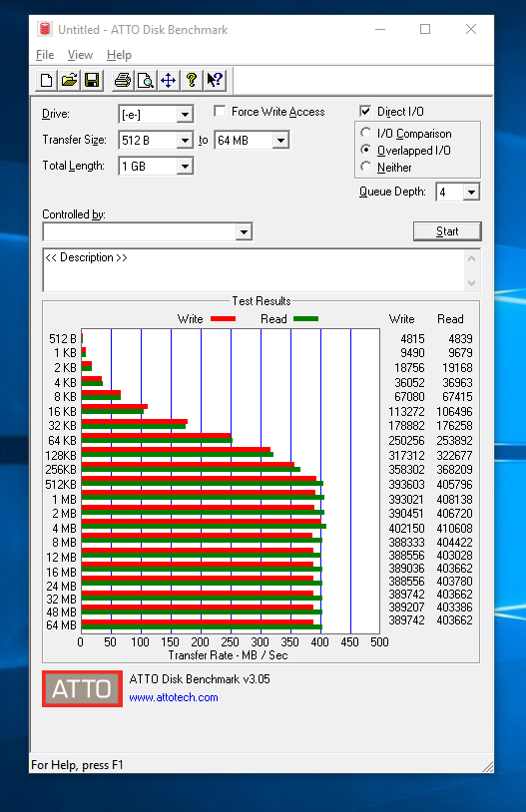
Task: Click the four-arrow move toolbar icon
Action: point(169,80)
